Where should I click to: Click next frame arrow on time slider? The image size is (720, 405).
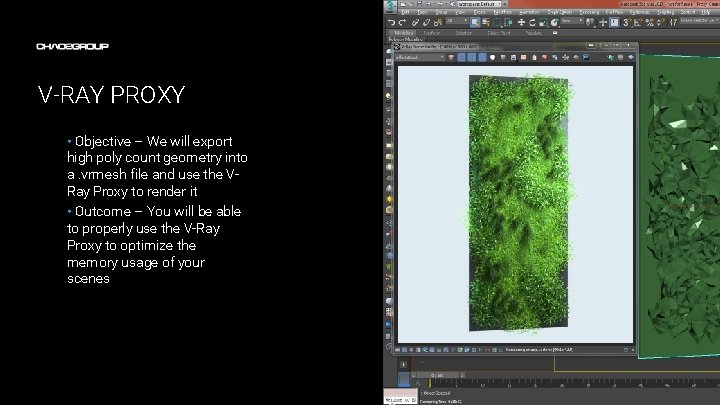pyautogui.click(x=461, y=375)
